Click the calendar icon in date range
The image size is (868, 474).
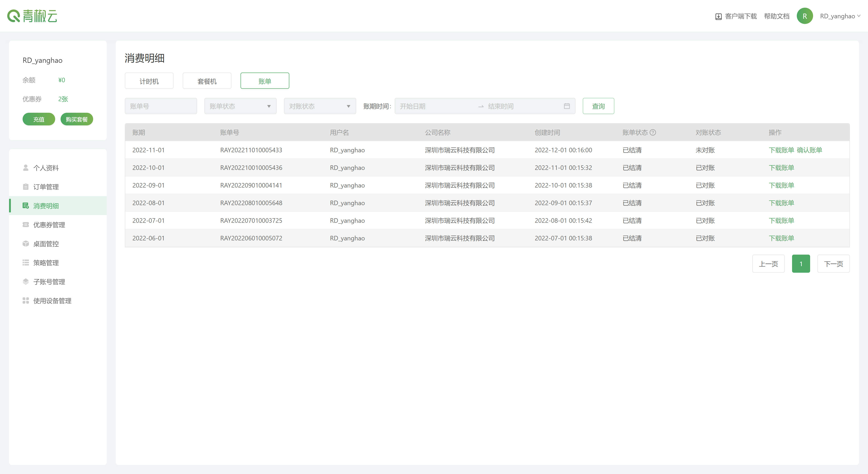(567, 106)
